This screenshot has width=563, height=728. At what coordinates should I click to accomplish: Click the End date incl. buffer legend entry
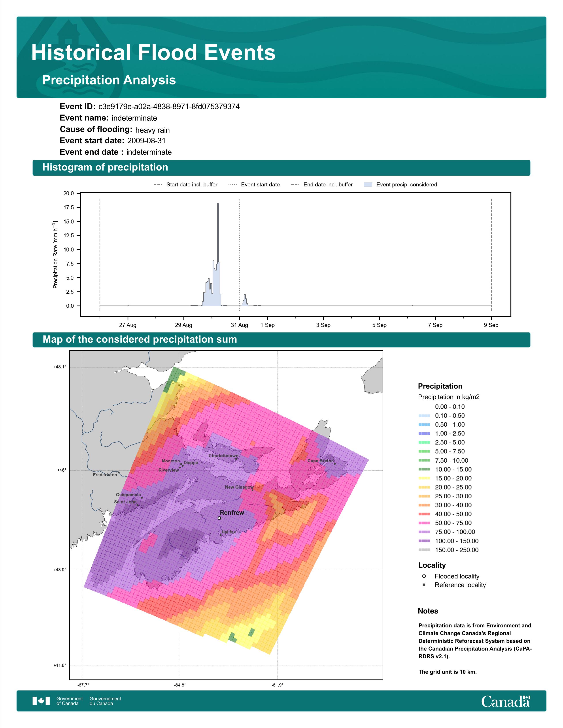(322, 185)
